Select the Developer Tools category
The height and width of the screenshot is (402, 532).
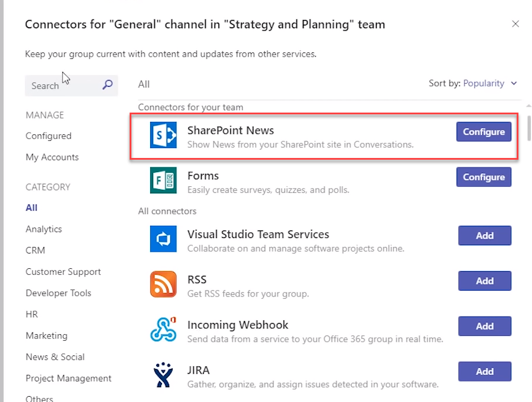[58, 293]
